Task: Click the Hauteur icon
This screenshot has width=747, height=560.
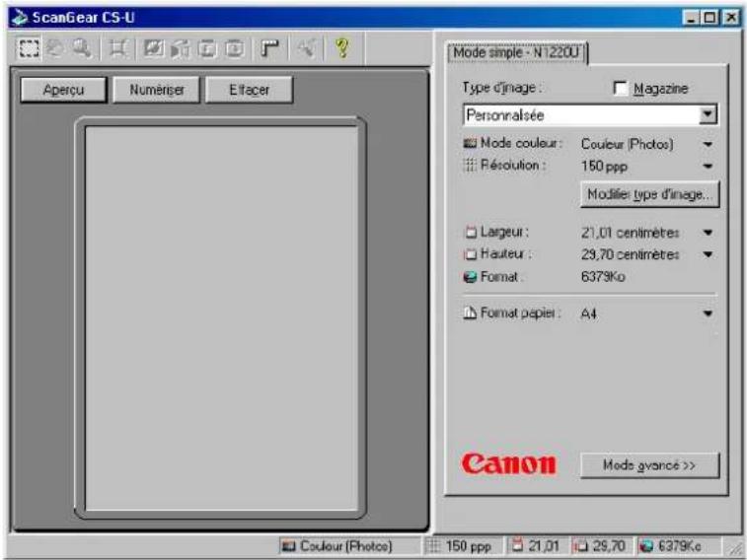Action: click(x=471, y=254)
